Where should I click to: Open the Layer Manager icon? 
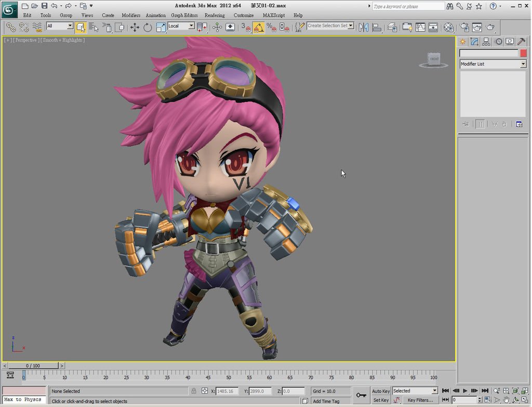pos(392,27)
